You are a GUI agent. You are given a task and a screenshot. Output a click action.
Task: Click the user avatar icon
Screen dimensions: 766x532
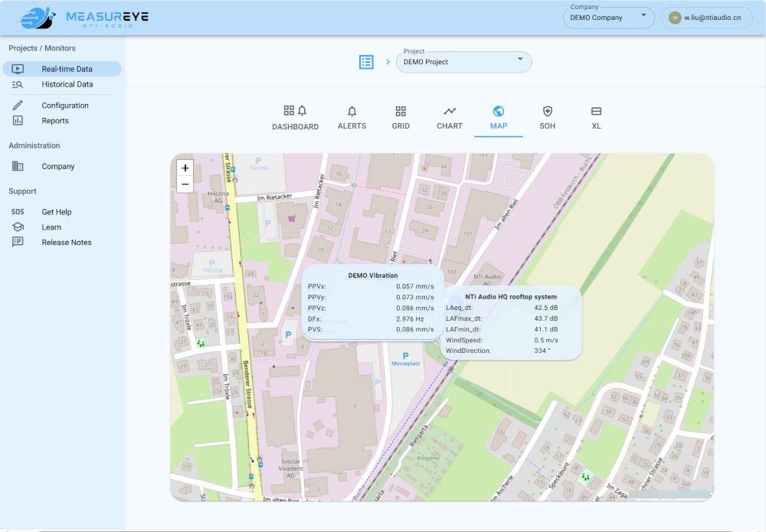pos(675,18)
